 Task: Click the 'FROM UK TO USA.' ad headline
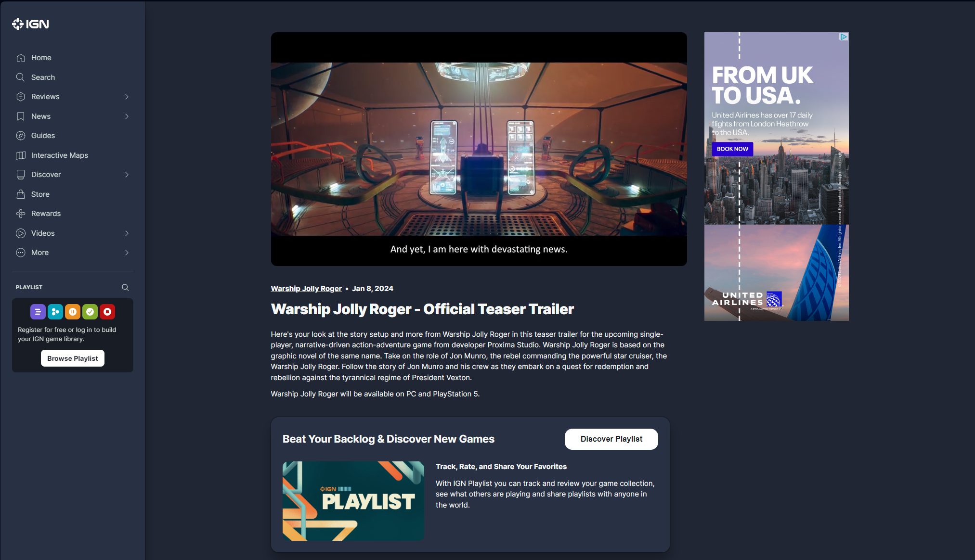tap(762, 86)
